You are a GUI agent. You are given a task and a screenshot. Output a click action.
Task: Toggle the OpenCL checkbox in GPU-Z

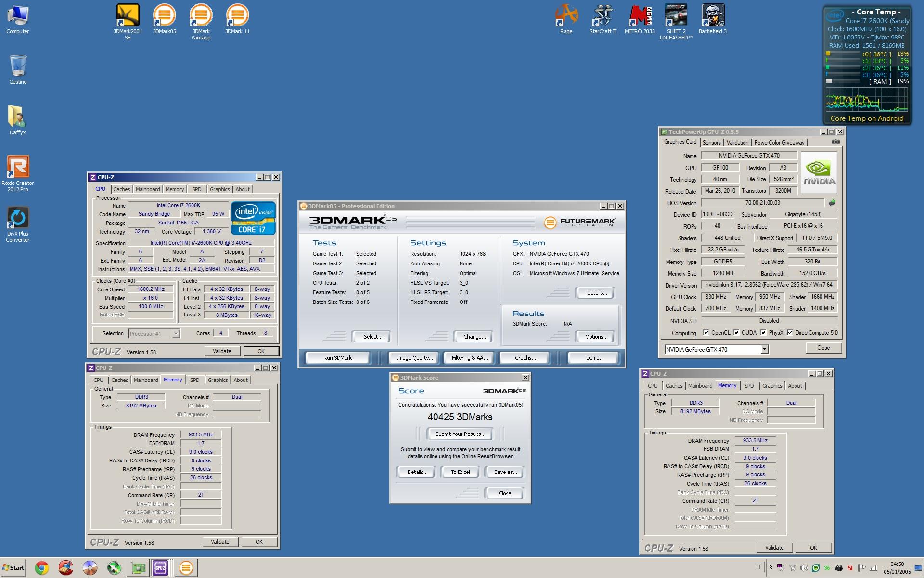(706, 332)
